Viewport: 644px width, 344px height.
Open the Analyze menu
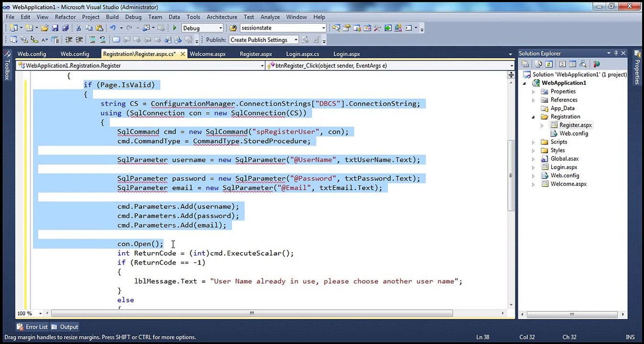[270, 17]
